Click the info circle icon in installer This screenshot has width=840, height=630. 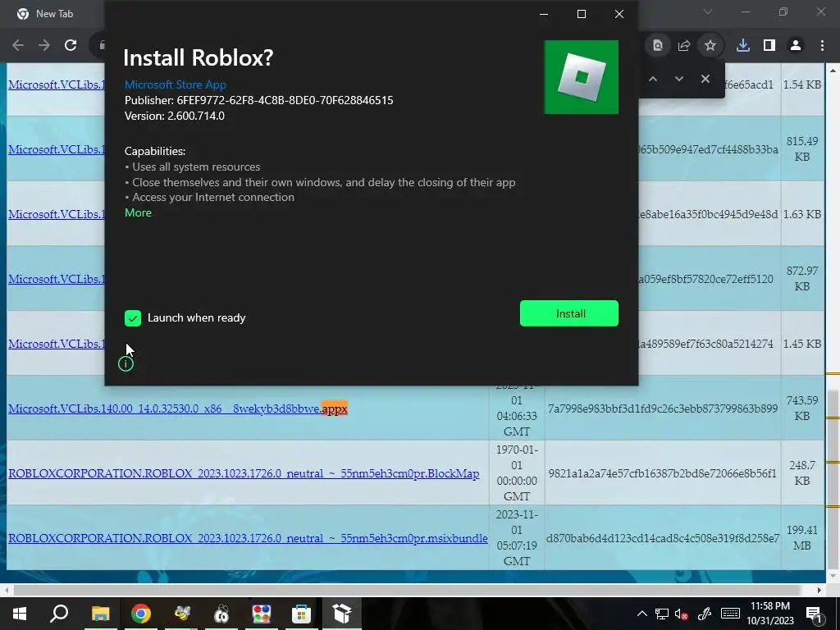(126, 364)
